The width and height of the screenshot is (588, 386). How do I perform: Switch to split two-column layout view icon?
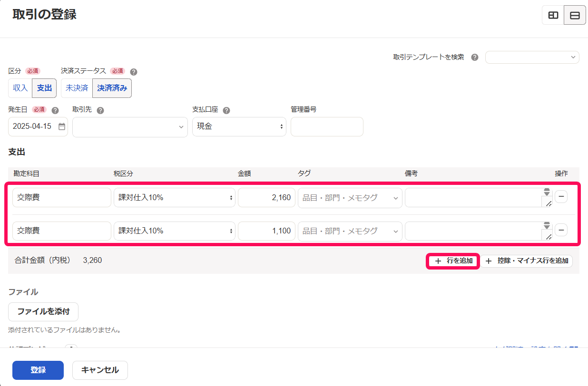coord(553,15)
